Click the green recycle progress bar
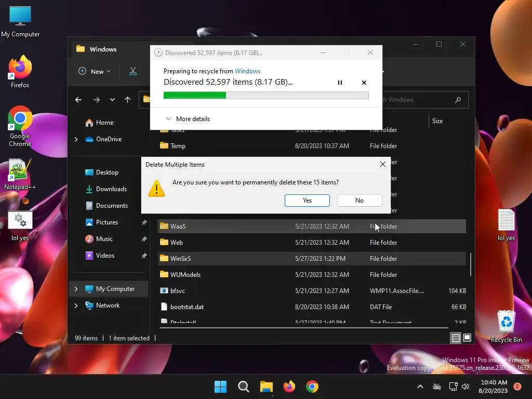The height and width of the screenshot is (399, 532). pos(266,96)
